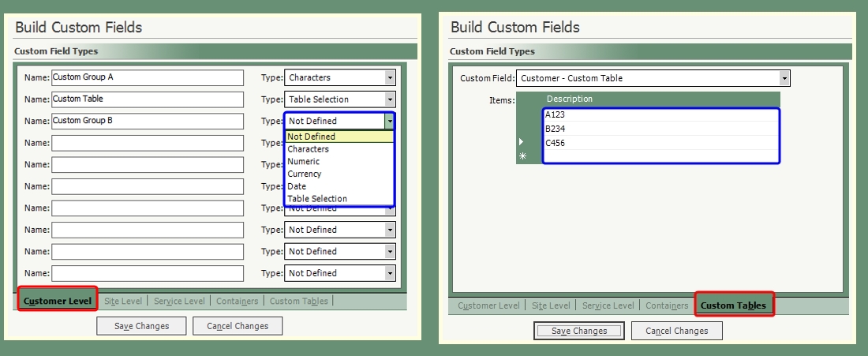
Task: Click the Custom Group A name field
Action: click(148, 77)
